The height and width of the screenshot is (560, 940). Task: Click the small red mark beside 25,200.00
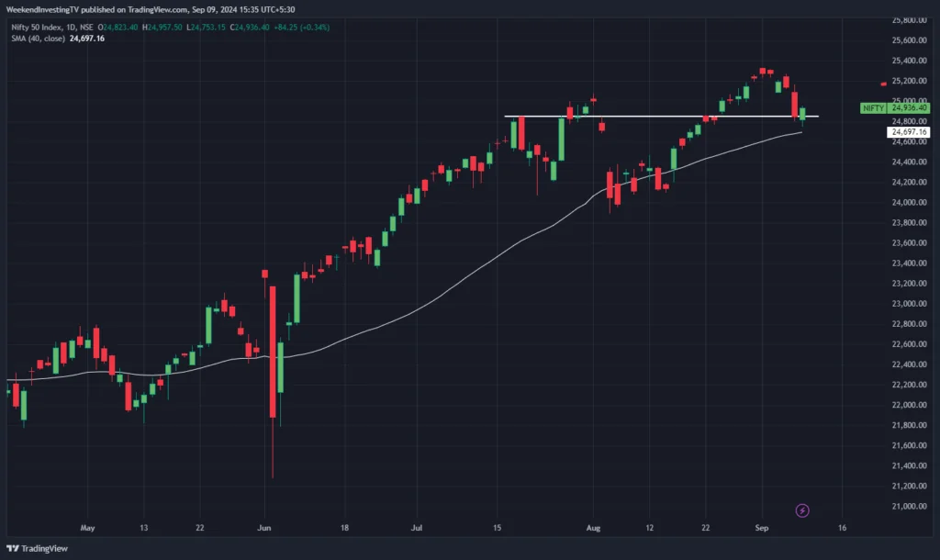point(884,84)
